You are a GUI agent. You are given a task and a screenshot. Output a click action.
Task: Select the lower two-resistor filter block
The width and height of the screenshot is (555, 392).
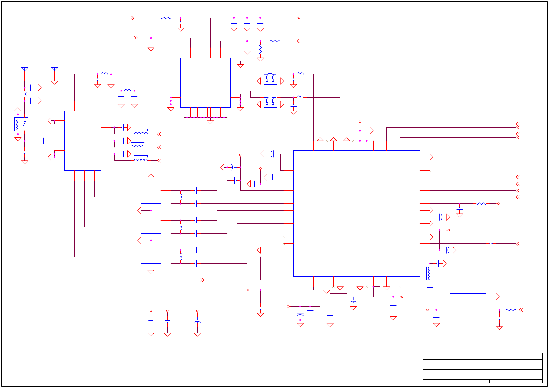270,101
